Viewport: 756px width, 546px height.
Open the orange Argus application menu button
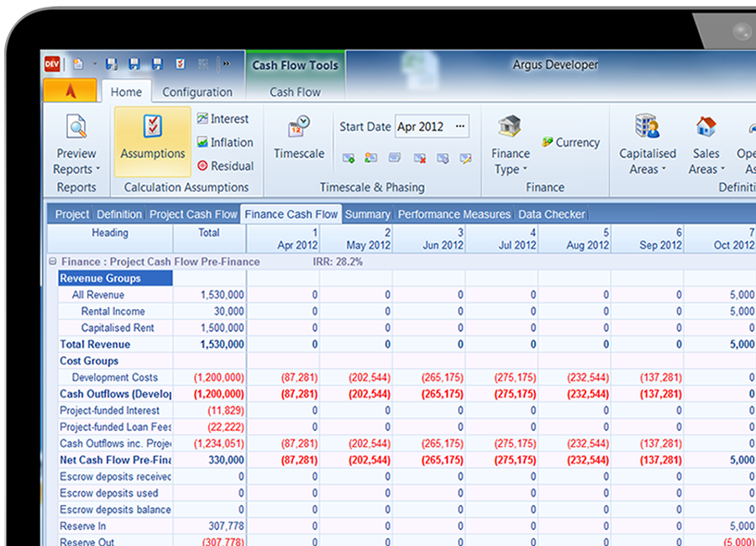pos(71,91)
